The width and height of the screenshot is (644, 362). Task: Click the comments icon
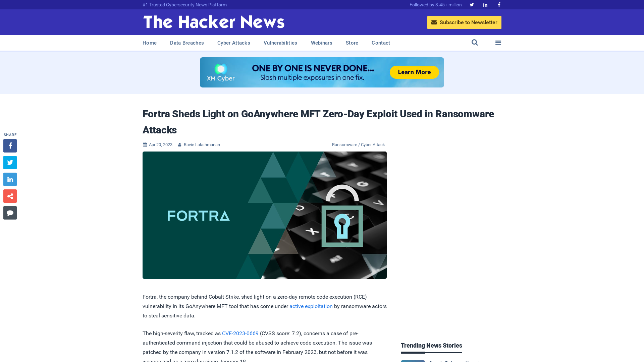pos(10,213)
